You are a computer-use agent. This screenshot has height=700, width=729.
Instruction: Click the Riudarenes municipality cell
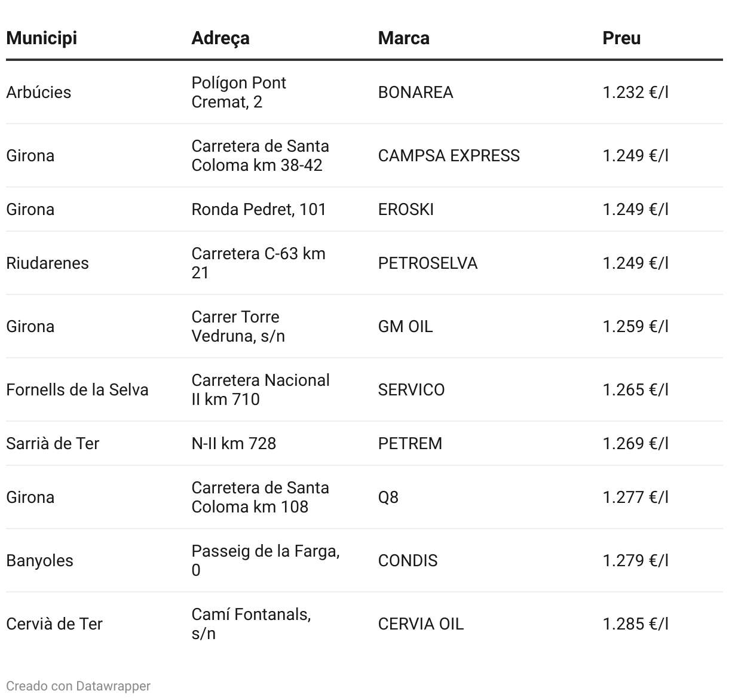pyautogui.click(x=47, y=263)
